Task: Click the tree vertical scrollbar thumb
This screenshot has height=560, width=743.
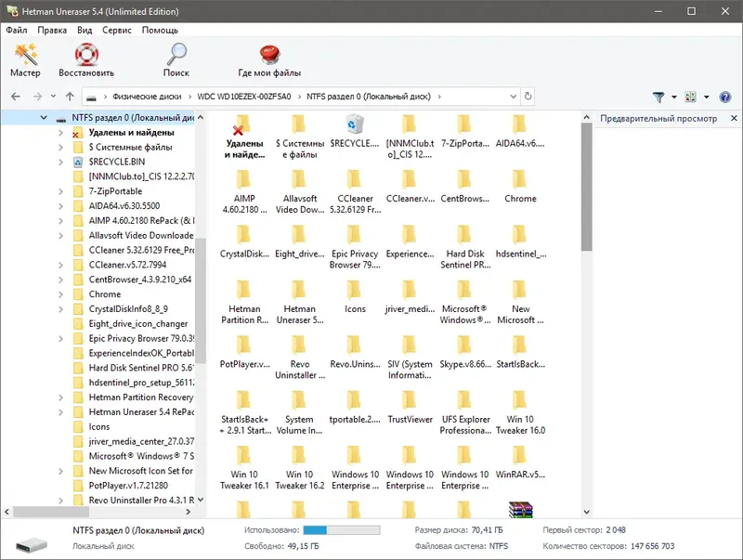Action: coord(201,300)
